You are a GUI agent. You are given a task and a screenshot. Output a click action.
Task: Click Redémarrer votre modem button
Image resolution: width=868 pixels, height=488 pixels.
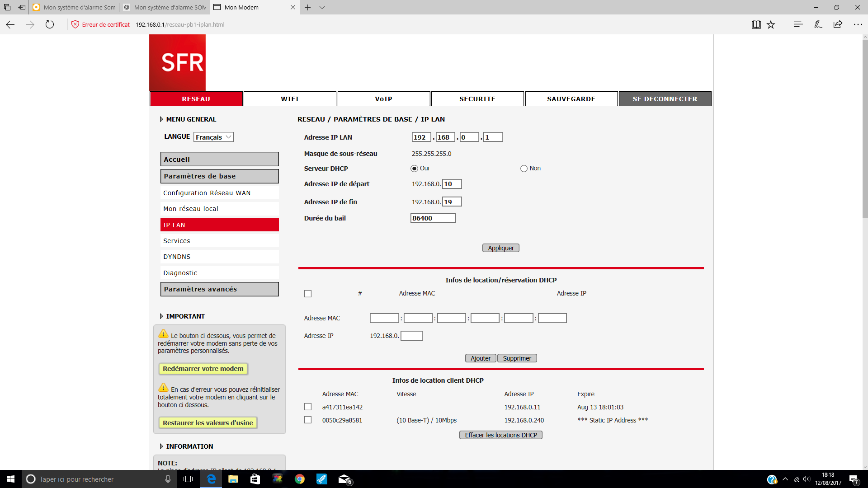(x=203, y=369)
